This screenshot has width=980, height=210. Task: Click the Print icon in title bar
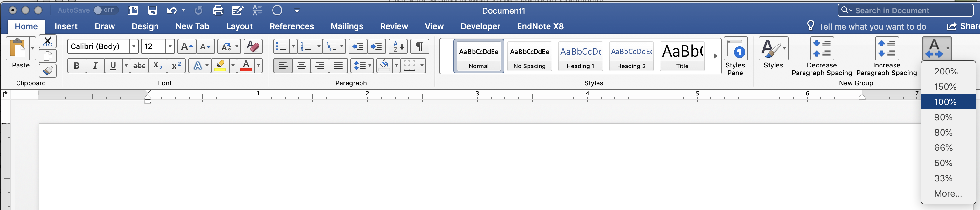tap(218, 10)
